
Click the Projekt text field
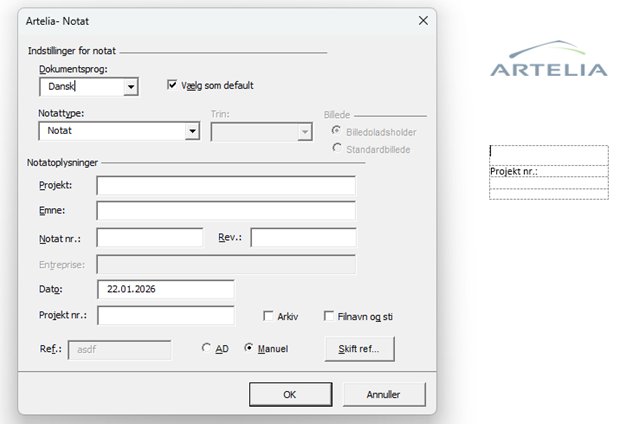coord(226,186)
